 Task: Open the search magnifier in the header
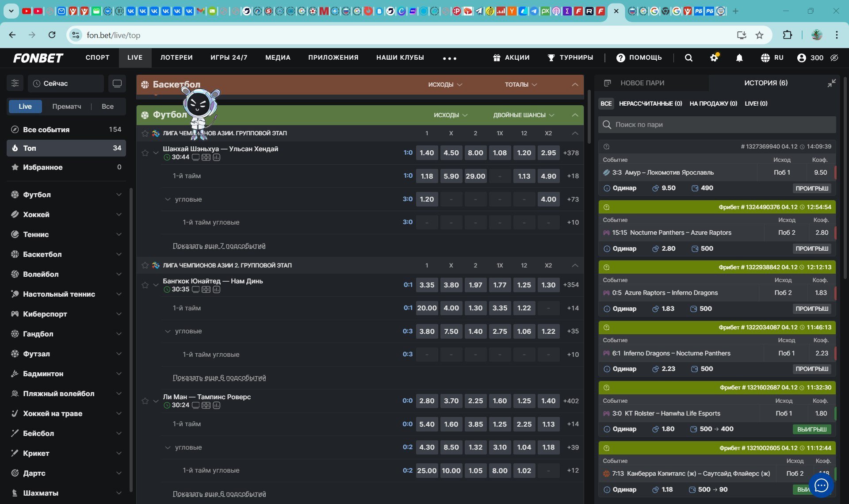coord(688,58)
